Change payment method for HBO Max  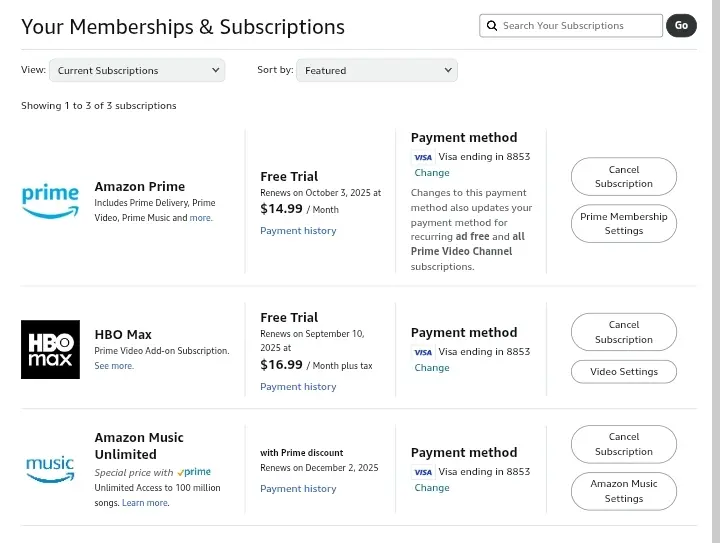(432, 368)
